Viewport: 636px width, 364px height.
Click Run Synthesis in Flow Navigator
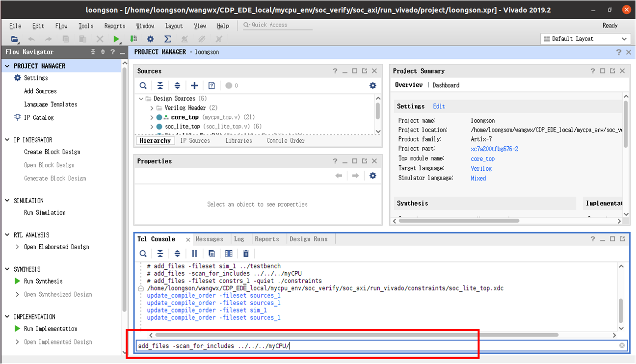coord(43,282)
